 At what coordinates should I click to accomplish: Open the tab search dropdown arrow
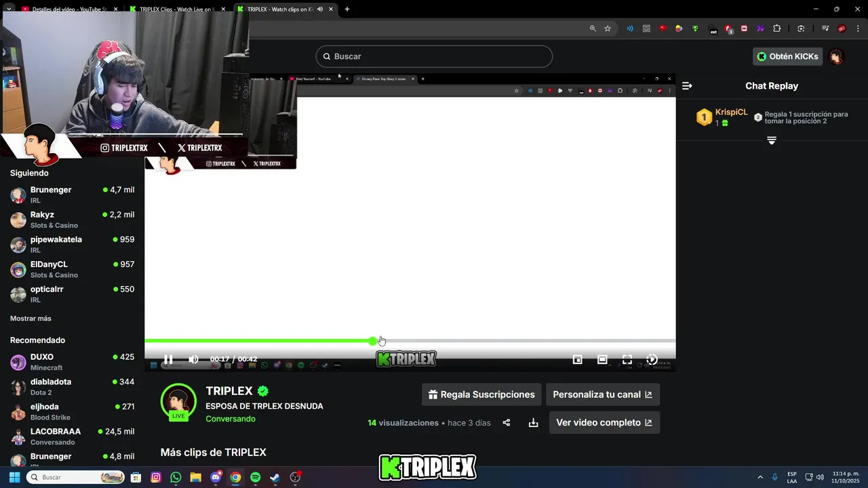pyautogui.click(x=9, y=9)
